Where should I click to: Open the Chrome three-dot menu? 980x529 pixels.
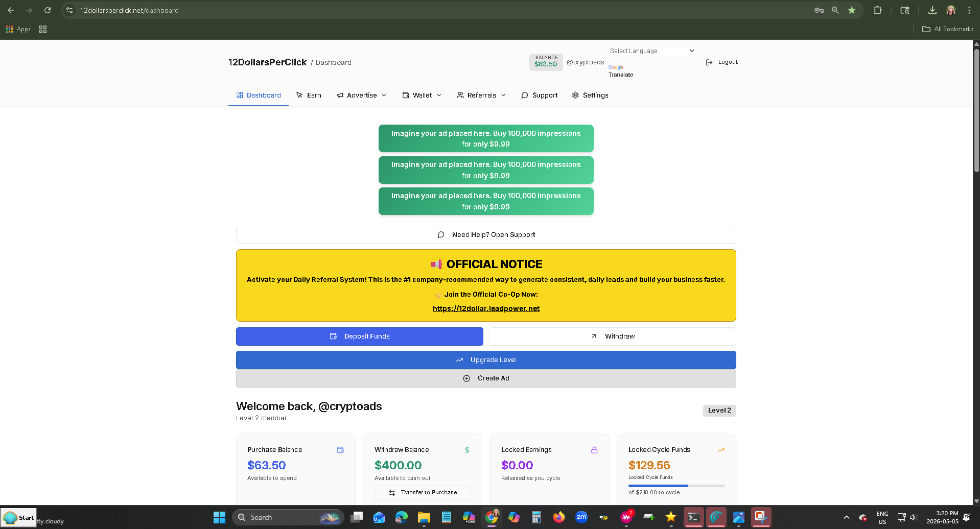click(969, 10)
